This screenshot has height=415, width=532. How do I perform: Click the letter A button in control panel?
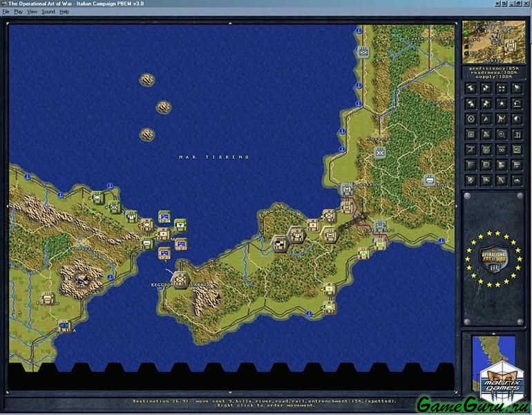[486, 119]
